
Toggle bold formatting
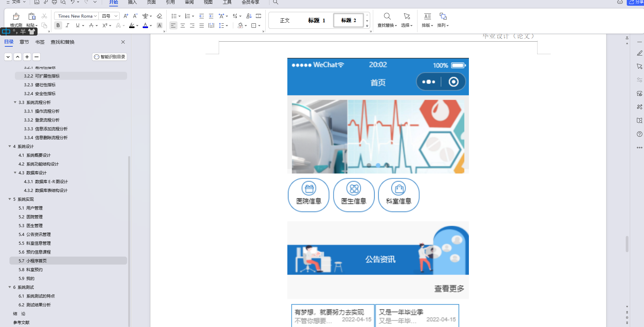[58, 25]
